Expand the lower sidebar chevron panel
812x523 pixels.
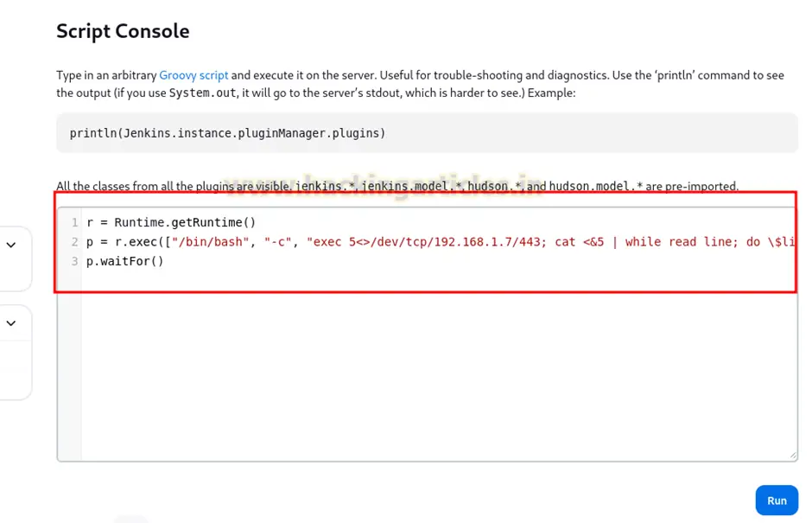pyautogui.click(x=11, y=323)
